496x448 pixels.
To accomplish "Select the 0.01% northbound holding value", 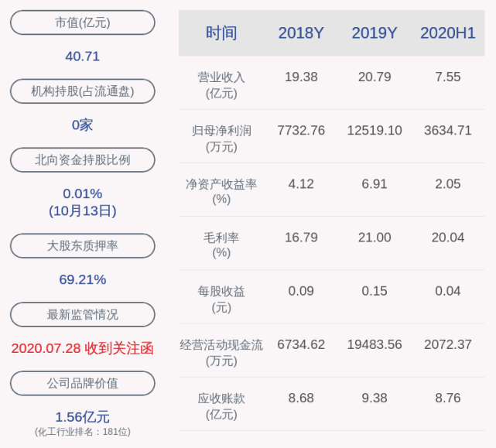I will coord(83,193).
